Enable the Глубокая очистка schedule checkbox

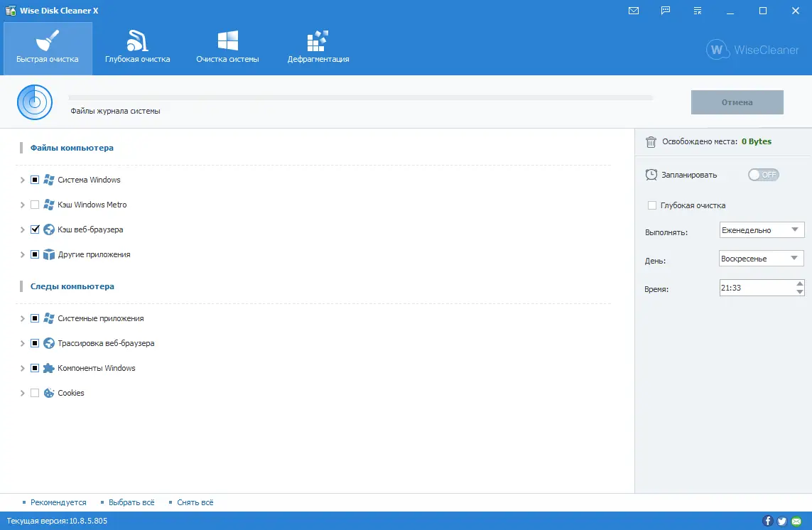(652, 205)
